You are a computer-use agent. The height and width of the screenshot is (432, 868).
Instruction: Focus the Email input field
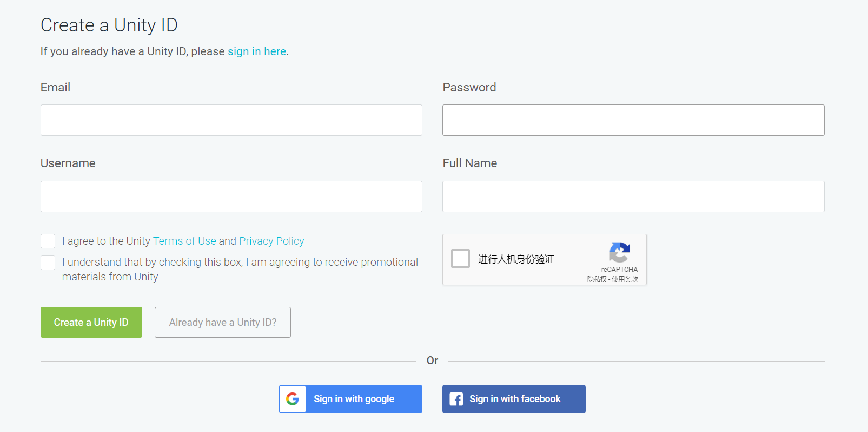pyautogui.click(x=231, y=120)
